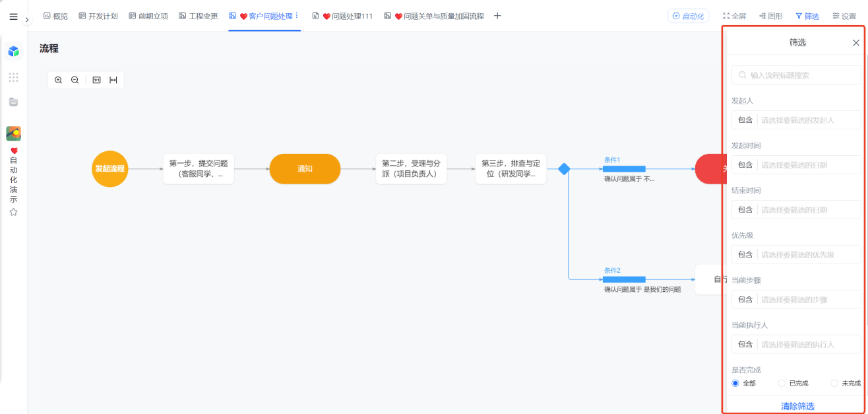Open the gray folder icon in sidebar
Image resolution: width=868 pixels, height=414 pixels.
point(13,102)
